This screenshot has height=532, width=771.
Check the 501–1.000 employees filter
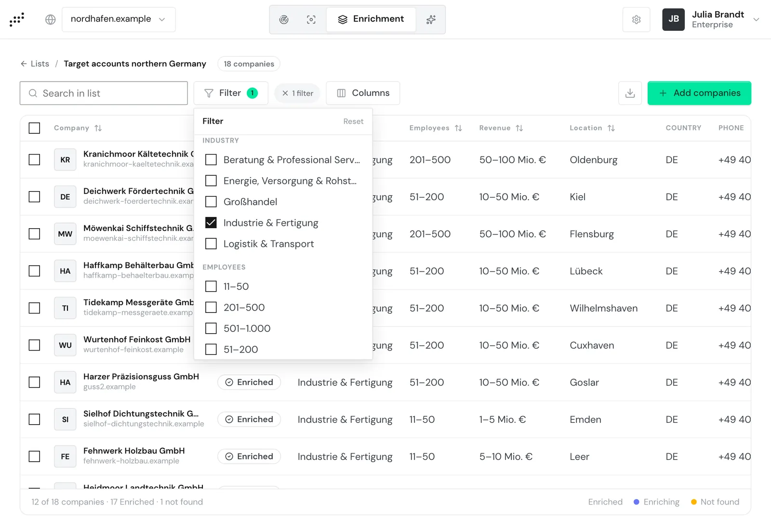211,328
